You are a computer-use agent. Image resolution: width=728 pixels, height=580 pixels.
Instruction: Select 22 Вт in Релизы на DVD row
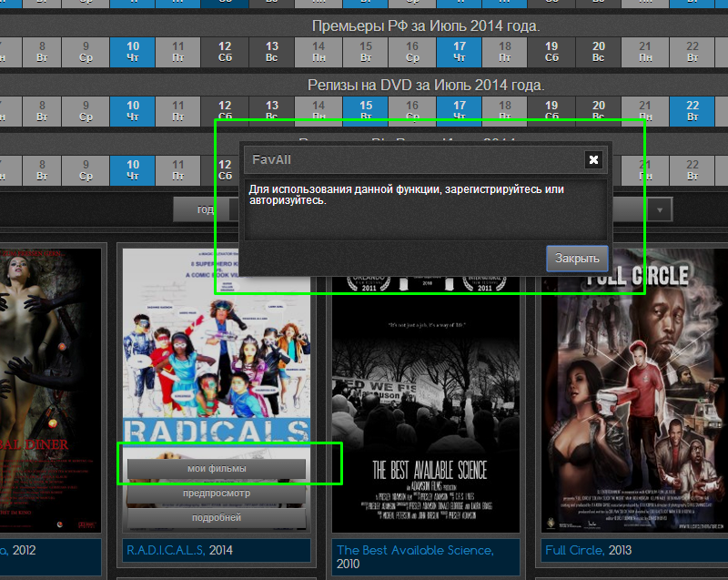click(x=693, y=111)
